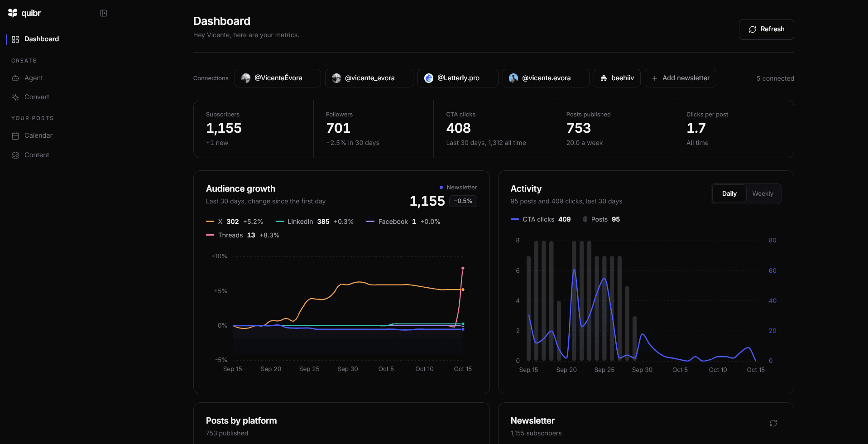
Task: Click the 'Posts by platform' heading
Action: pos(241,420)
